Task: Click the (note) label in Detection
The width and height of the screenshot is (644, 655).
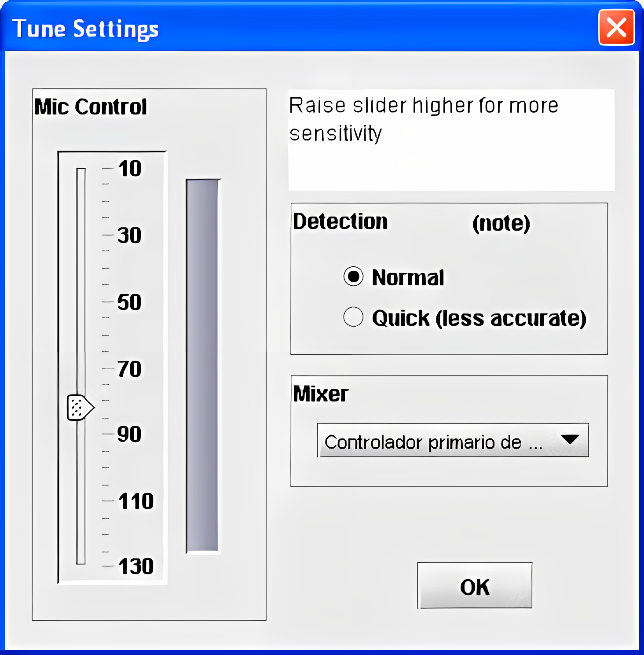Action: 501,223
